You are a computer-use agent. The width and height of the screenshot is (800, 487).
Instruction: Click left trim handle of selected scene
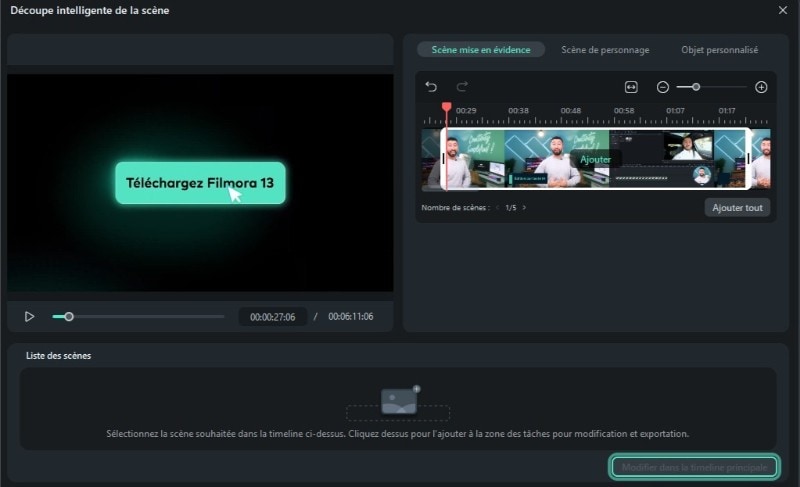tap(443, 159)
